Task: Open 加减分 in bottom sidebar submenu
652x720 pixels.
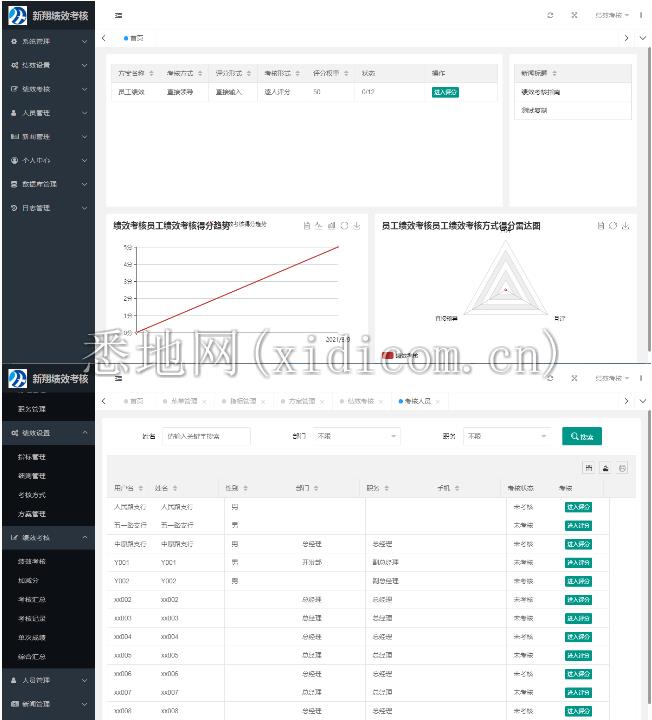Action: (28, 580)
